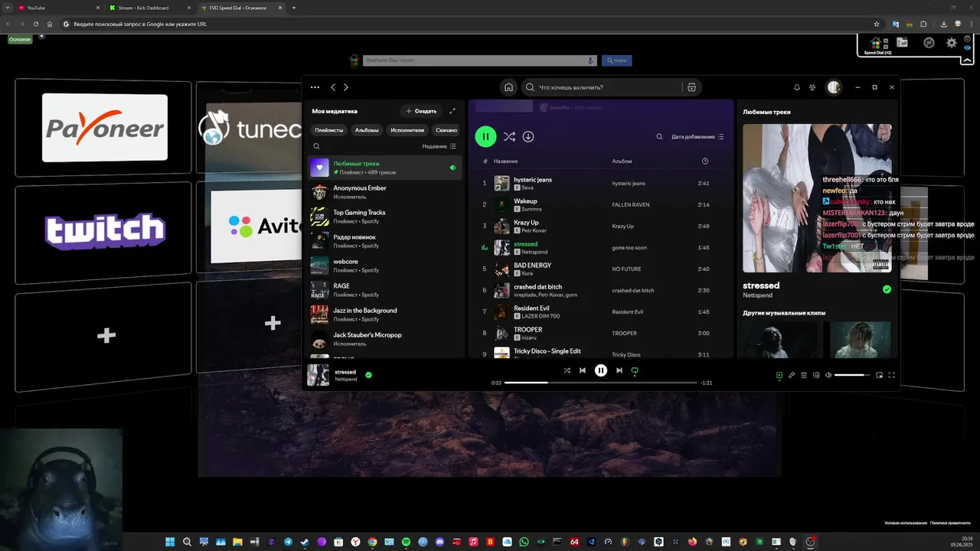Open Spotify three-dots menu
980x551 pixels.
click(x=315, y=87)
